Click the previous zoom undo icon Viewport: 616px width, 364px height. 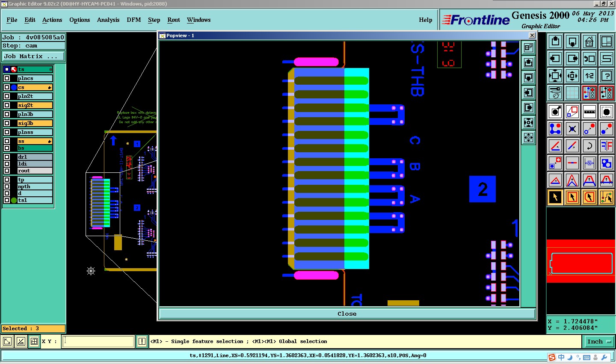[589, 59]
